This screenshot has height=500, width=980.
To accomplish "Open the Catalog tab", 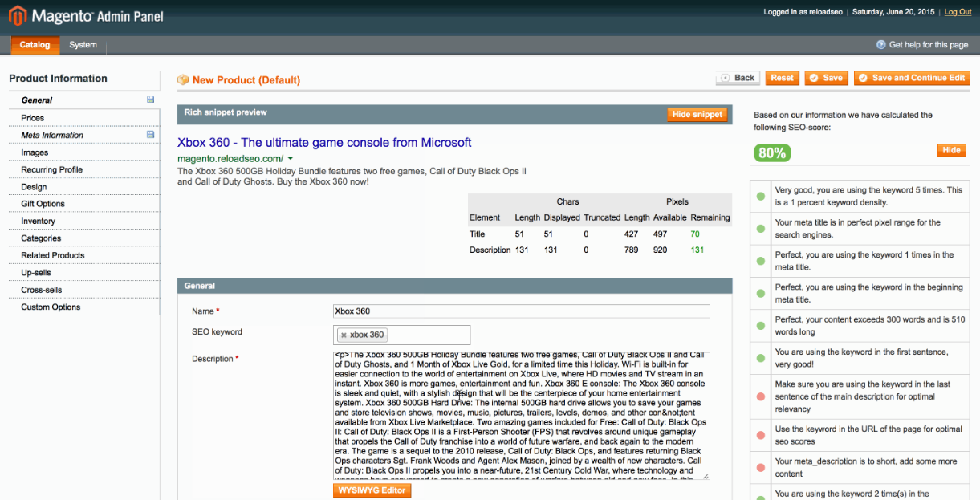I will click(x=35, y=46).
